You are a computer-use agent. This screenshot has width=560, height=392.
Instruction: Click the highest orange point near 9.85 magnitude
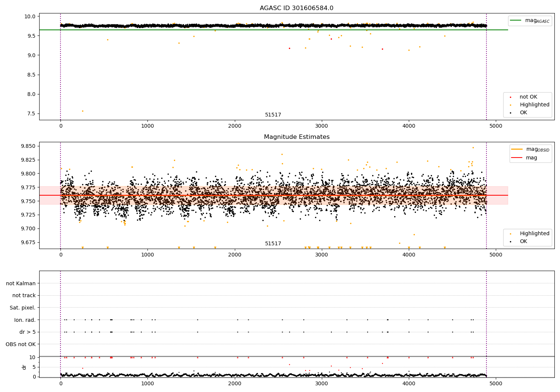[x=473, y=147]
